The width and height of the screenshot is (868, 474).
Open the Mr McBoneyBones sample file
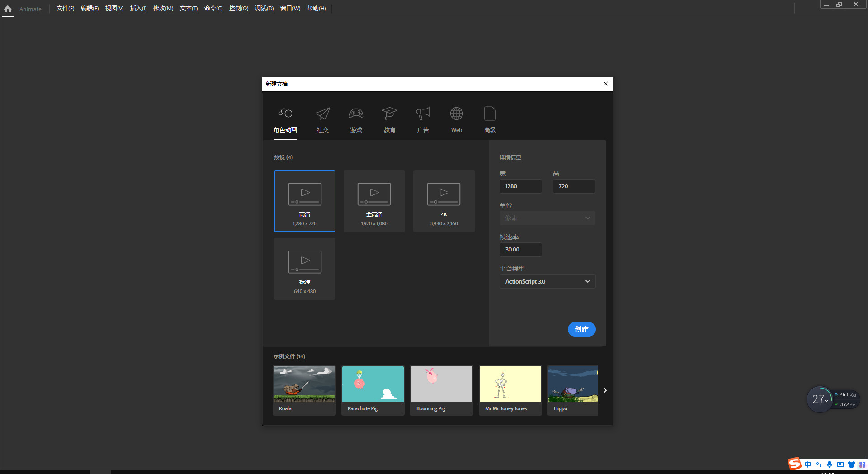[510, 390]
